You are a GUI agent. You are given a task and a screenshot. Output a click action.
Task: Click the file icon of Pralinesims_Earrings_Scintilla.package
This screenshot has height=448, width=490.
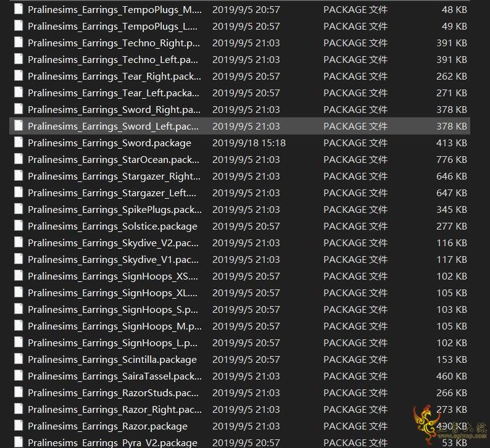point(19,359)
